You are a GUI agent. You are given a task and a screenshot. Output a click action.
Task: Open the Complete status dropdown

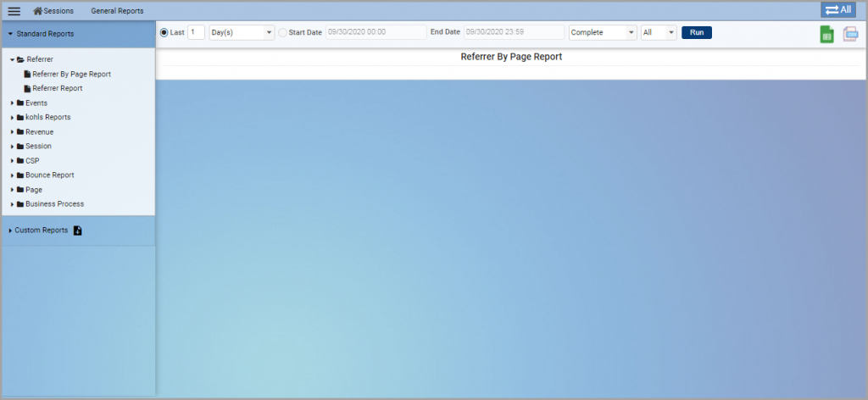click(603, 33)
